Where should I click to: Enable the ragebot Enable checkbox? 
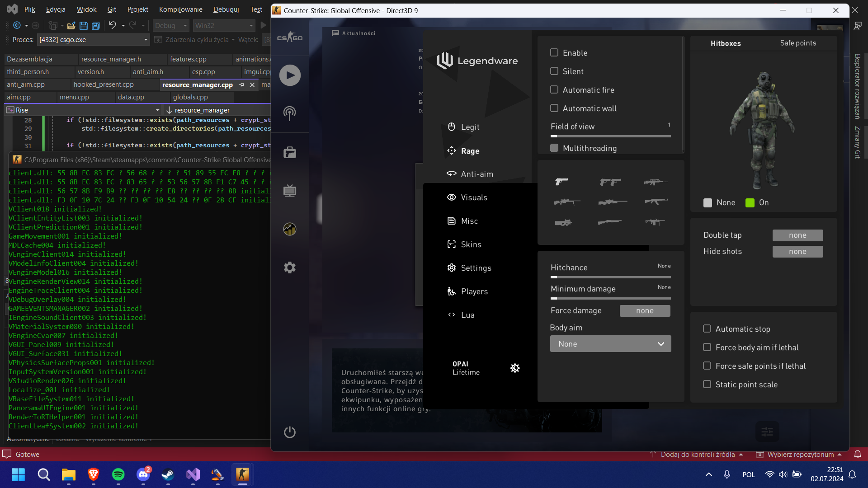554,52
